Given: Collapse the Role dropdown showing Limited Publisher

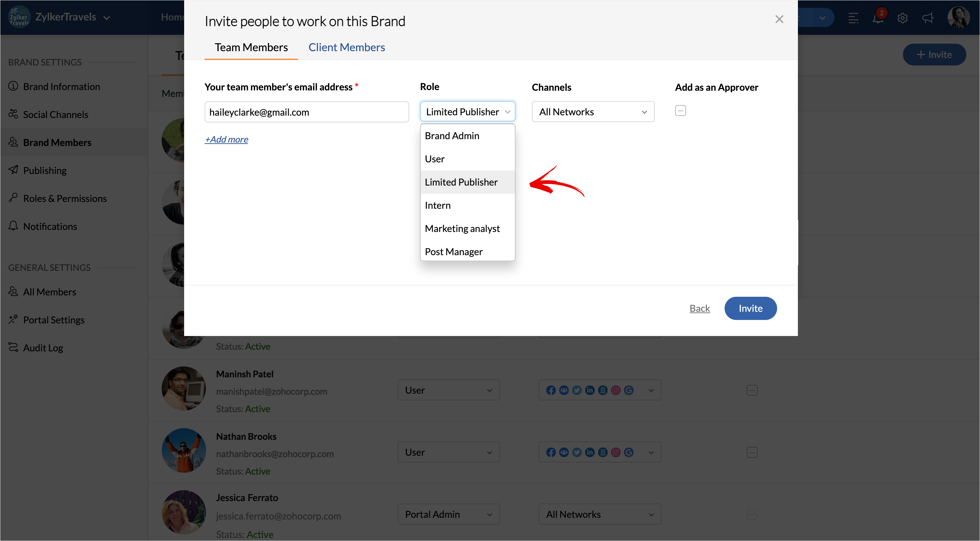Looking at the screenshot, I should (x=467, y=112).
